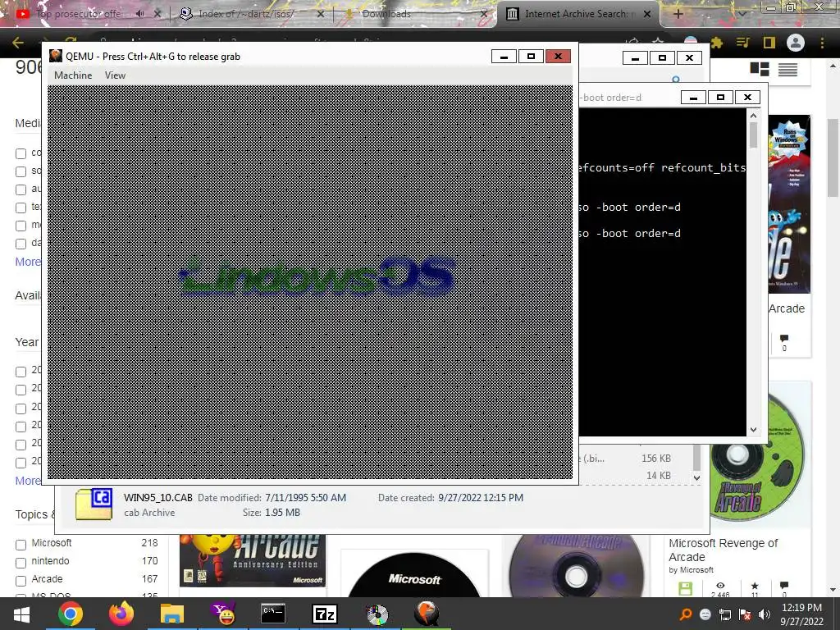Open the network tray icon
The image size is (840, 630).
[x=725, y=614]
